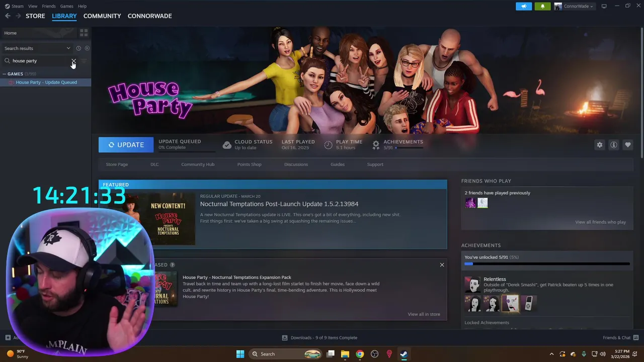Open the Relentless achievement icon
The image size is (644, 362).
tap(472, 285)
